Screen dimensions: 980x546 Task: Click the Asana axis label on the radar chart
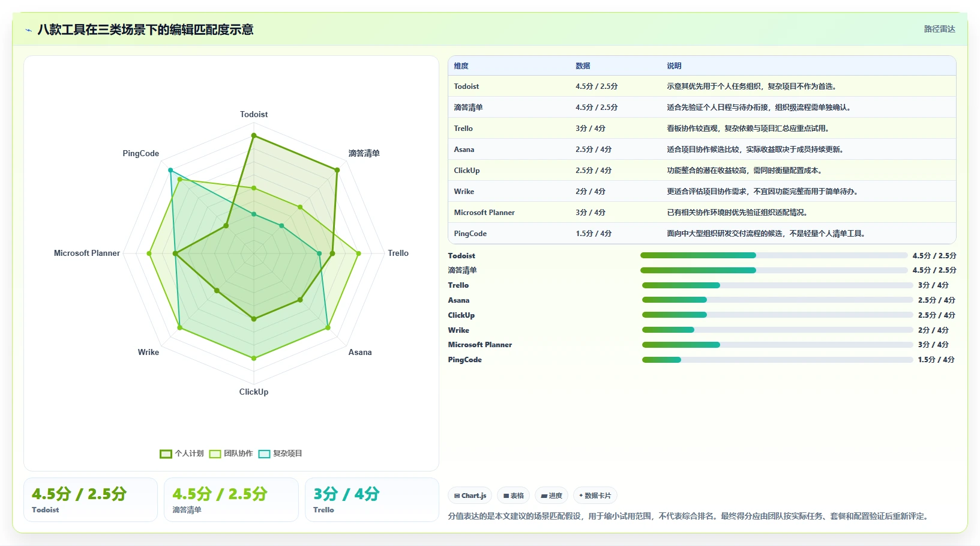tap(360, 353)
